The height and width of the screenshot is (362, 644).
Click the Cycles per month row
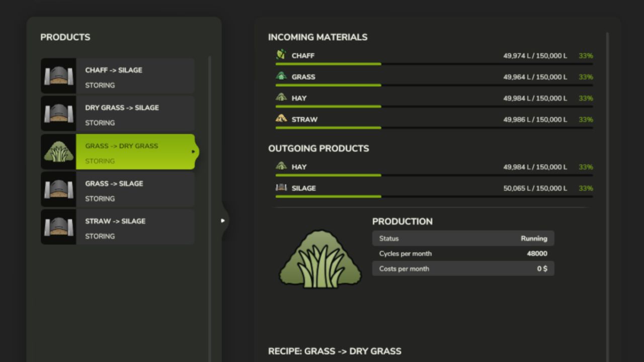(x=463, y=253)
